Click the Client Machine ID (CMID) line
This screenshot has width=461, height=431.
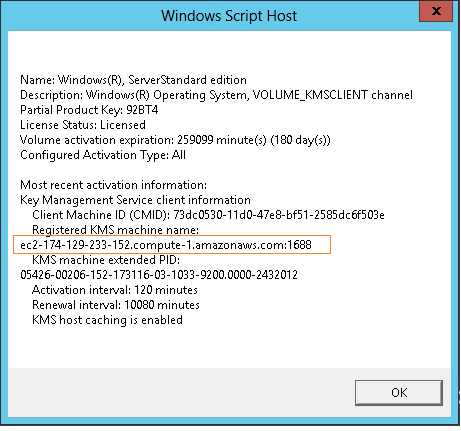coord(208,215)
